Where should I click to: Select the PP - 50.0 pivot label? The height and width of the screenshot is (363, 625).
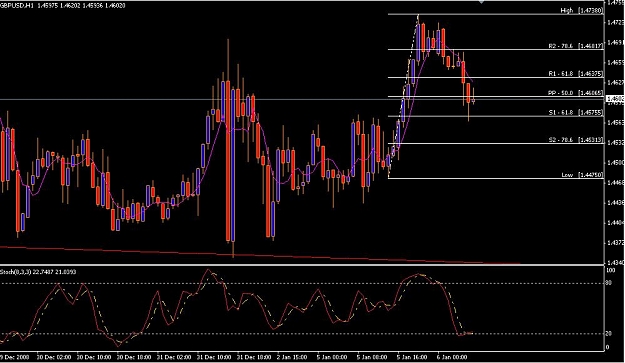coord(576,93)
